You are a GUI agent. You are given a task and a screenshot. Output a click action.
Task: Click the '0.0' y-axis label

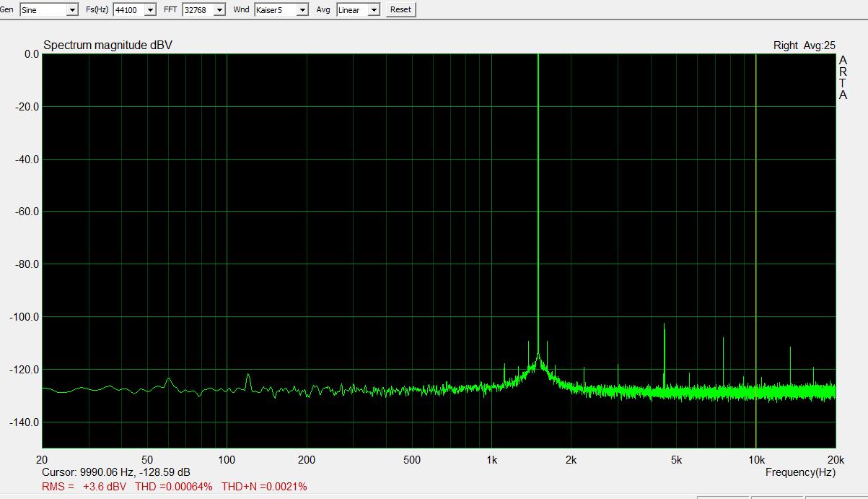click(x=32, y=54)
